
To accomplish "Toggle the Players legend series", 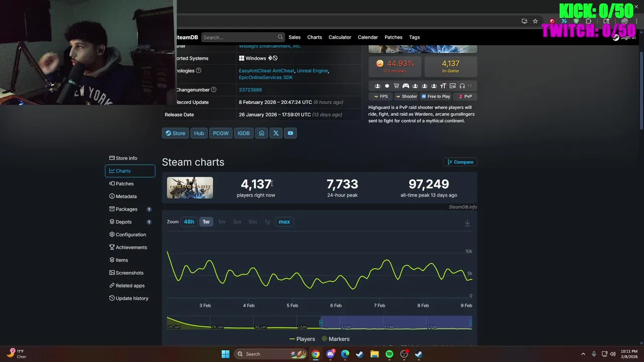I will (302, 339).
